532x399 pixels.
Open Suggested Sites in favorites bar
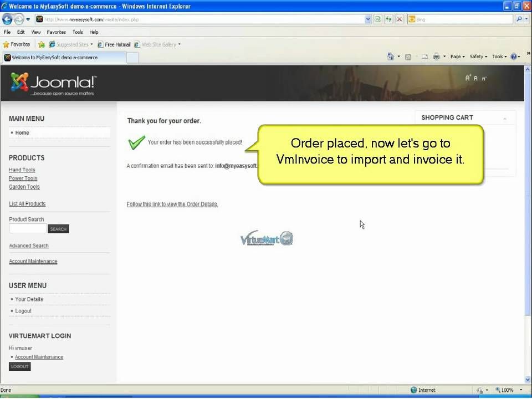pyautogui.click(x=71, y=44)
